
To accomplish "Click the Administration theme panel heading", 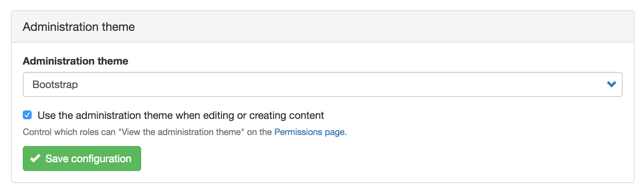I will coord(79,27).
